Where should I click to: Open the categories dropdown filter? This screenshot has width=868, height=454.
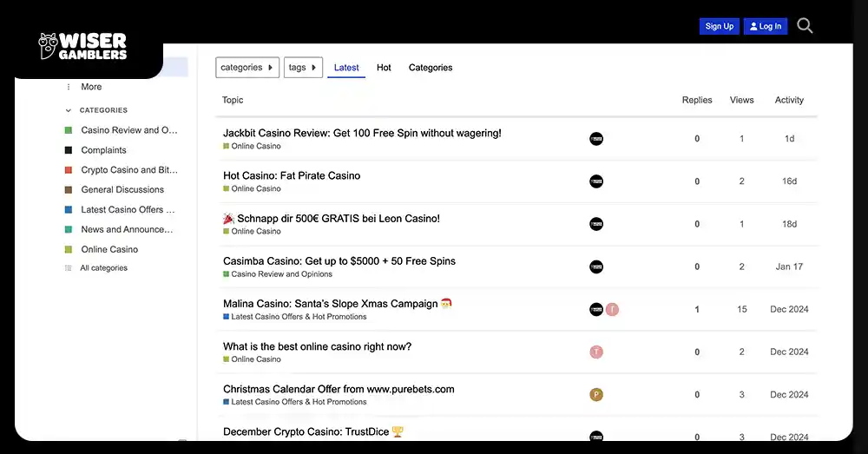(247, 68)
